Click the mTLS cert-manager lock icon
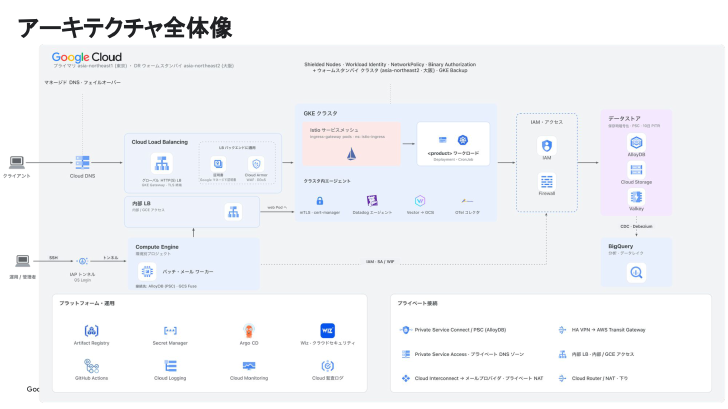Image resolution: width=728 pixels, height=409 pixels. tap(319, 201)
